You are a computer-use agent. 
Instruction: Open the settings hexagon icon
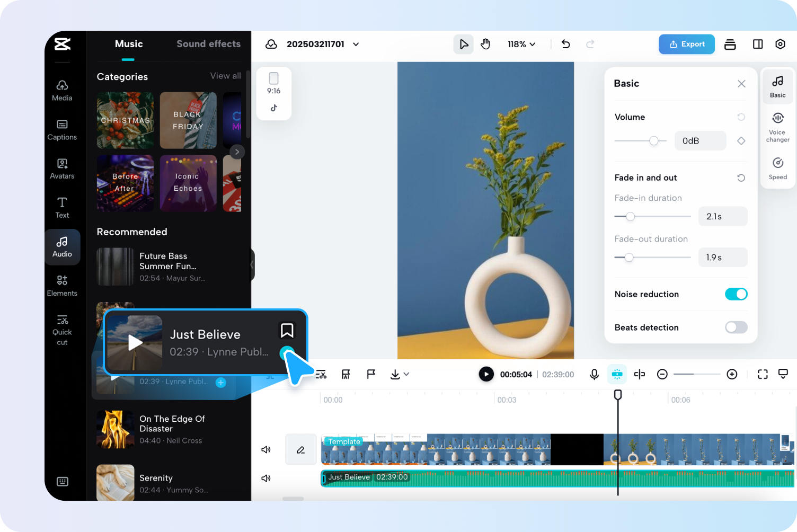click(x=780, y=44)
